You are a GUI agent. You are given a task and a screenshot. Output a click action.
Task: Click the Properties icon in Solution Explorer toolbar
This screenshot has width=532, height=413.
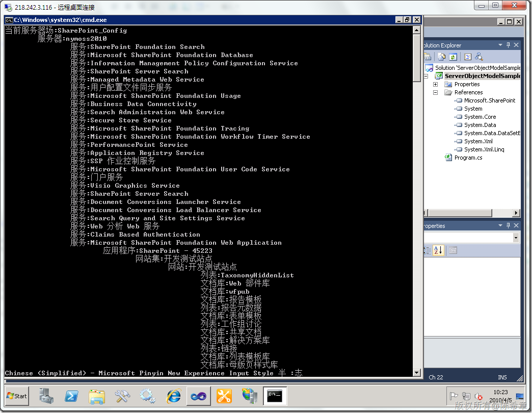tap(428, 57)
